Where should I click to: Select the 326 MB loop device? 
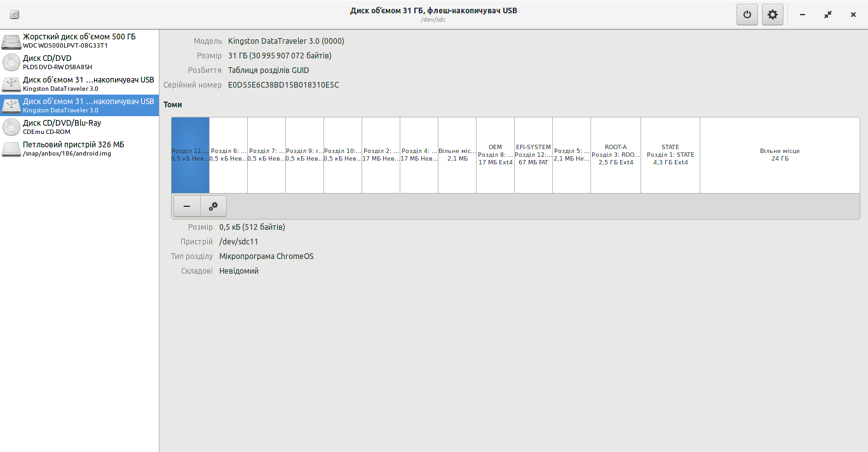79,149
